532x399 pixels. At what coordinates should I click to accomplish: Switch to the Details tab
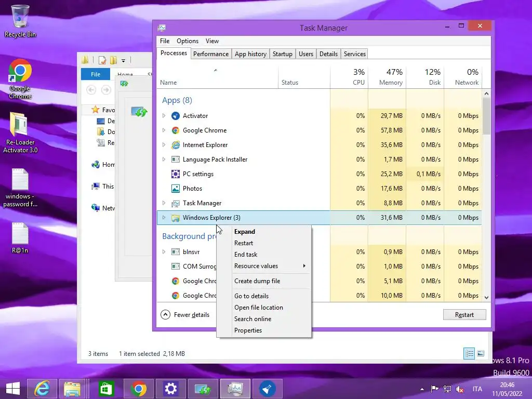(328, 54)
